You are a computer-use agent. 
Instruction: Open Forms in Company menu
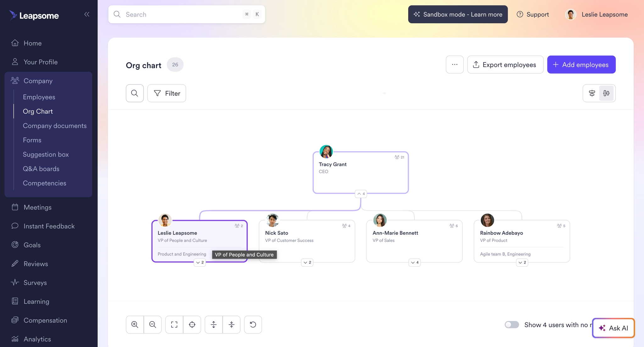pyautogui.click(x=32, y=140)
